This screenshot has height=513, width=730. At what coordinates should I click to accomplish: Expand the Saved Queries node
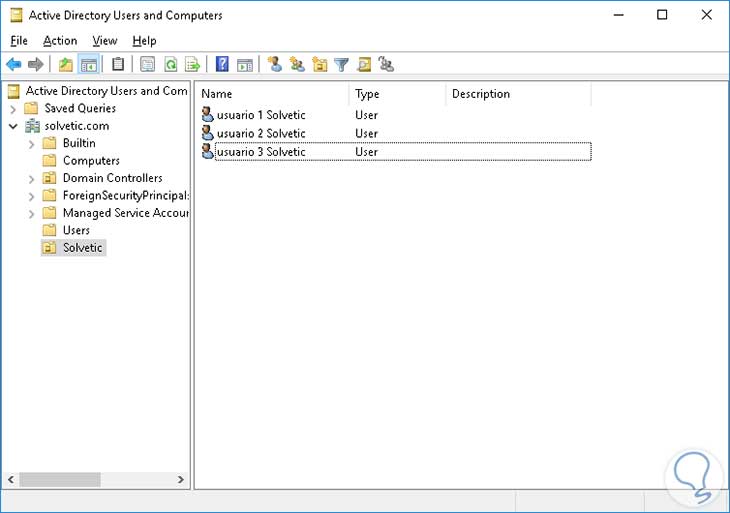(x=13, y=109)
